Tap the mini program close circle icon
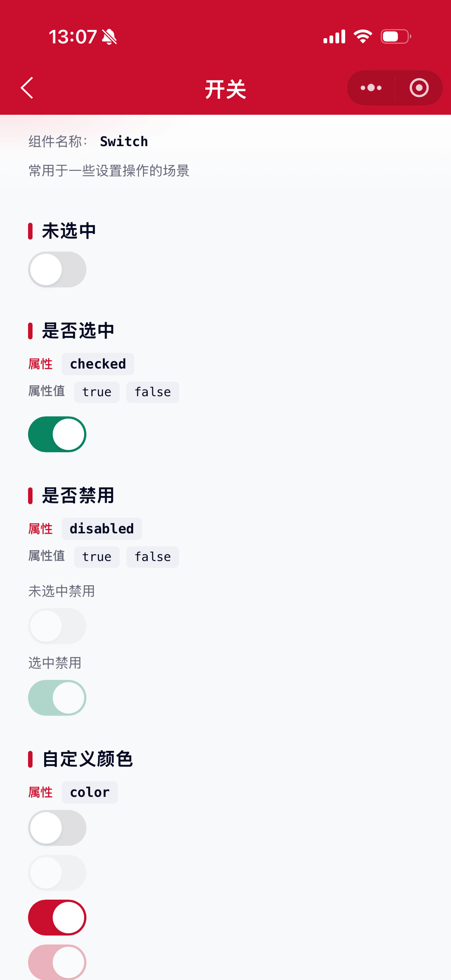Screen dimensions: 451x980 (419, 88)
